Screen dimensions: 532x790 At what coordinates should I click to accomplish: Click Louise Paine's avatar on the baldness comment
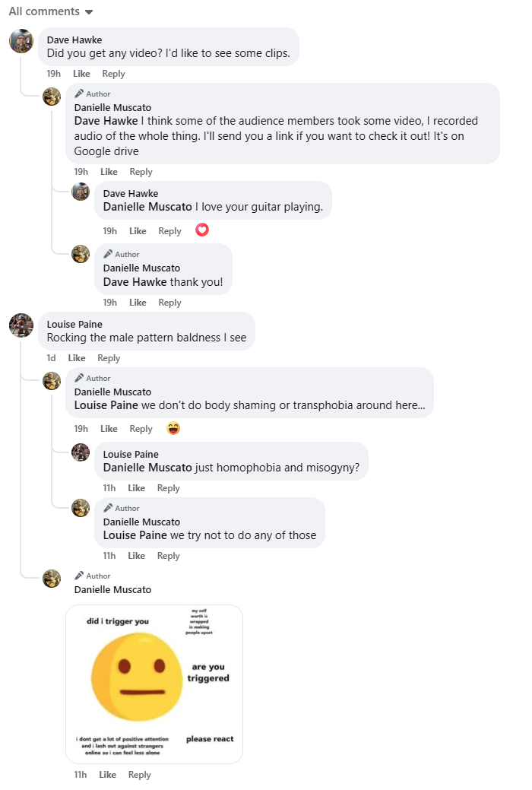tap(21, 325)
